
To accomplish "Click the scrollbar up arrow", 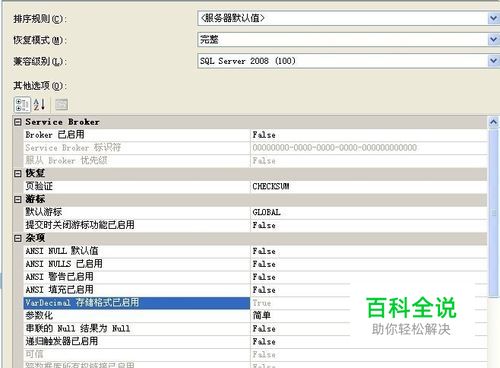I will click(494, 122).
